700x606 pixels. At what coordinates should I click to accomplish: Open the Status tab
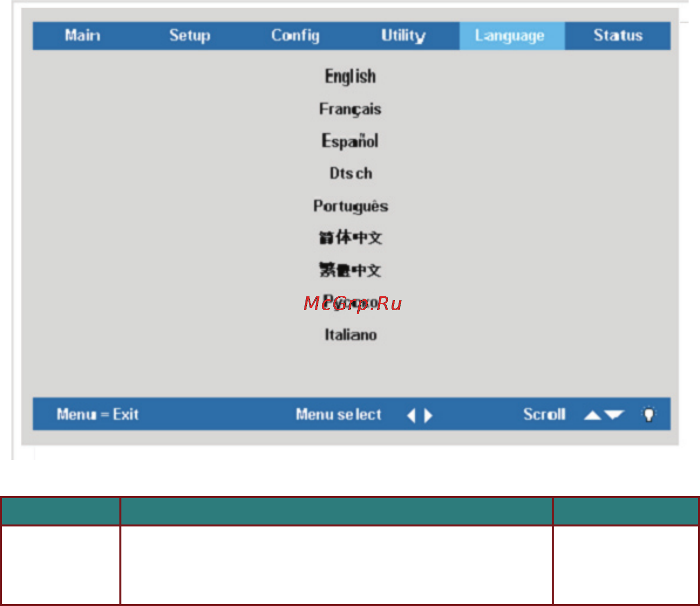[x=618, y=35]
